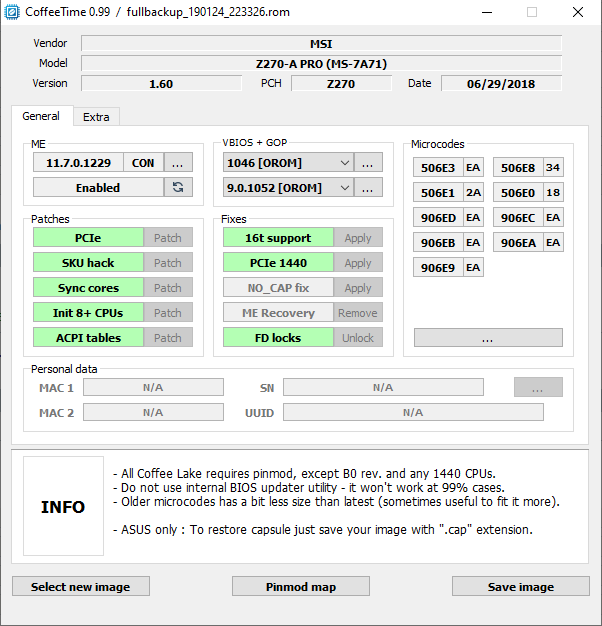Click the Init 8+ CPUs status label
This screenshot has width=602, height=626.
88,313
